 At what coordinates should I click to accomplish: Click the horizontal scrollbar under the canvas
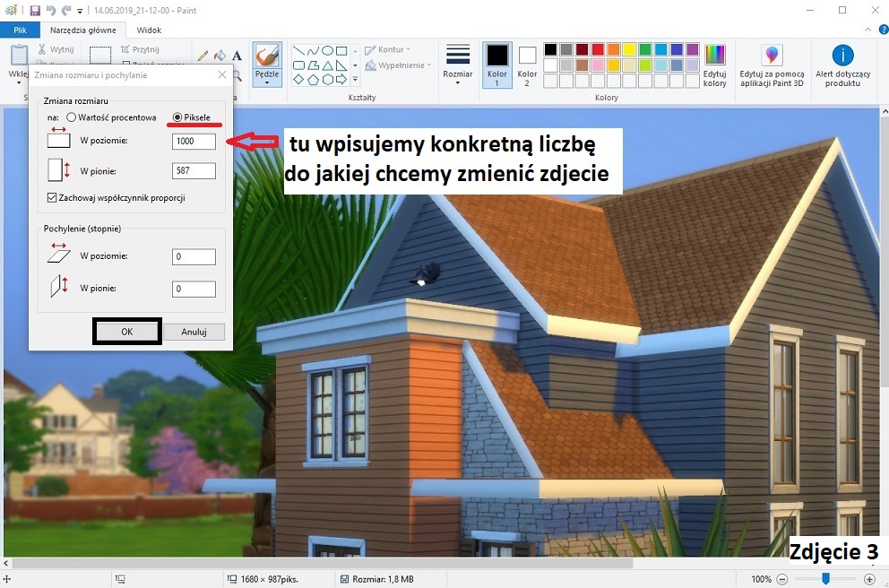324,564
